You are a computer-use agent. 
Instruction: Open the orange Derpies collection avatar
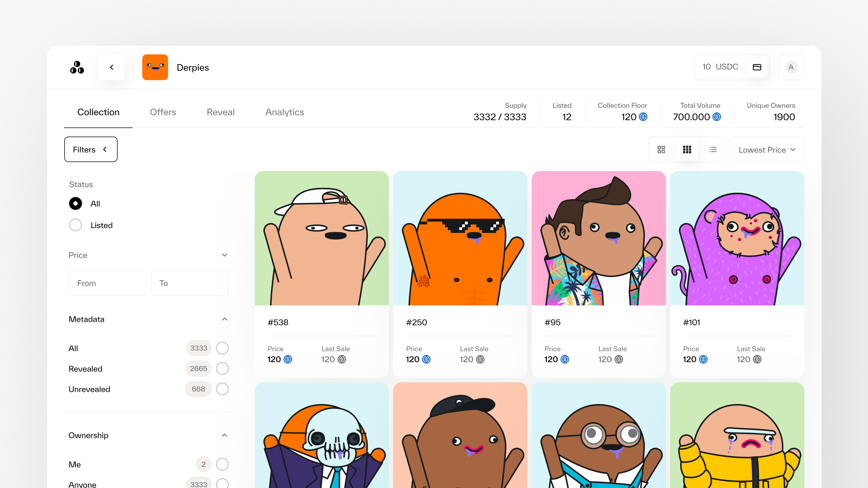tap(155, 67)
